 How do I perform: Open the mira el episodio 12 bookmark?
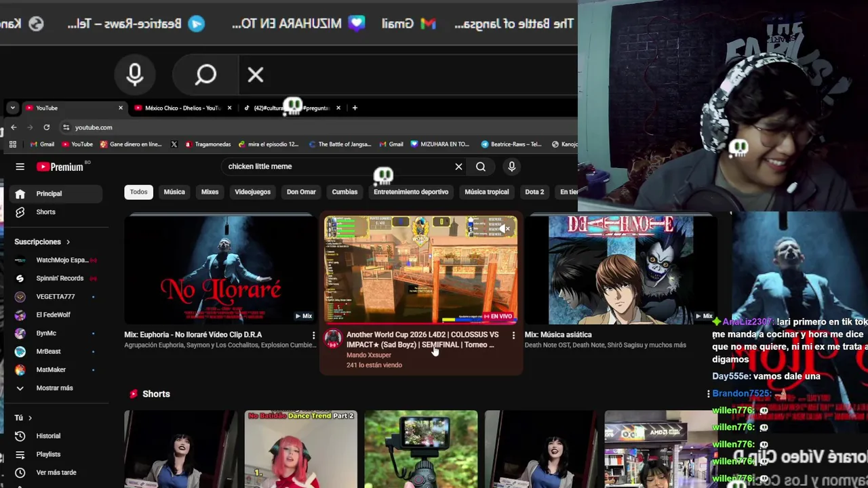tap(268, 144)
